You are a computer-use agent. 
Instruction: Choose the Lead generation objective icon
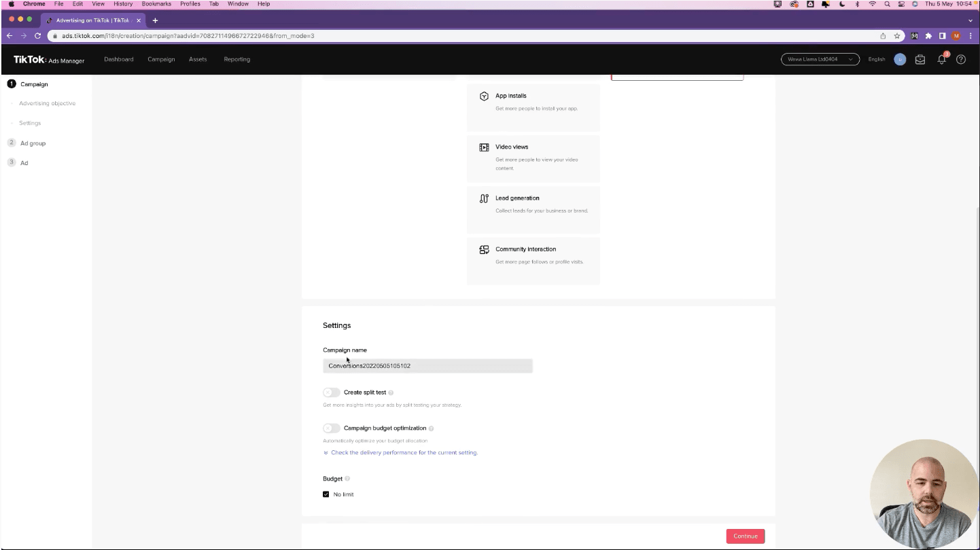point(484,198)
